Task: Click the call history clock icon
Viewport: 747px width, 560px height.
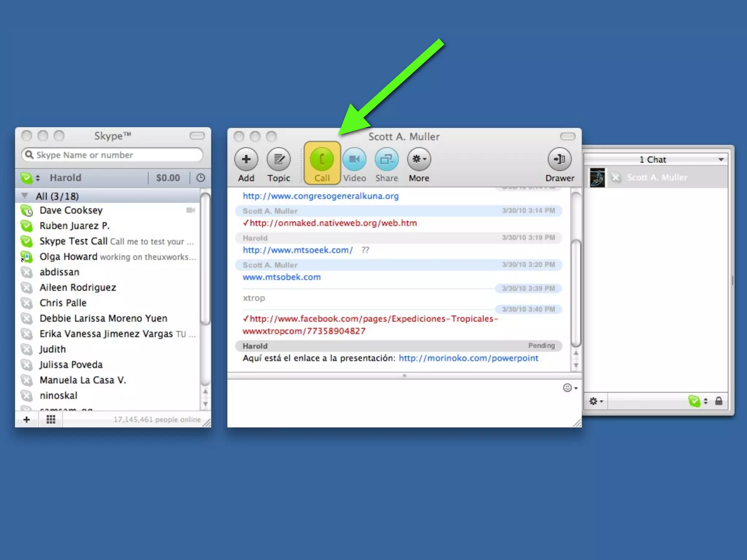Action: [201, 178]
